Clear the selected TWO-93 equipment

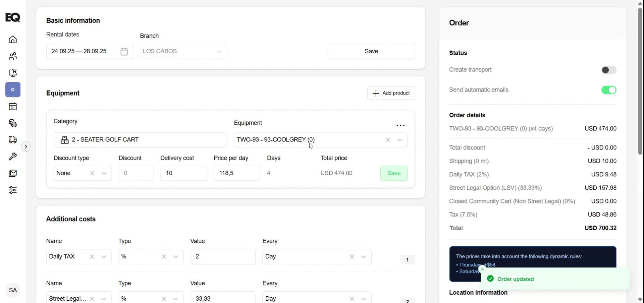point(388,140)
